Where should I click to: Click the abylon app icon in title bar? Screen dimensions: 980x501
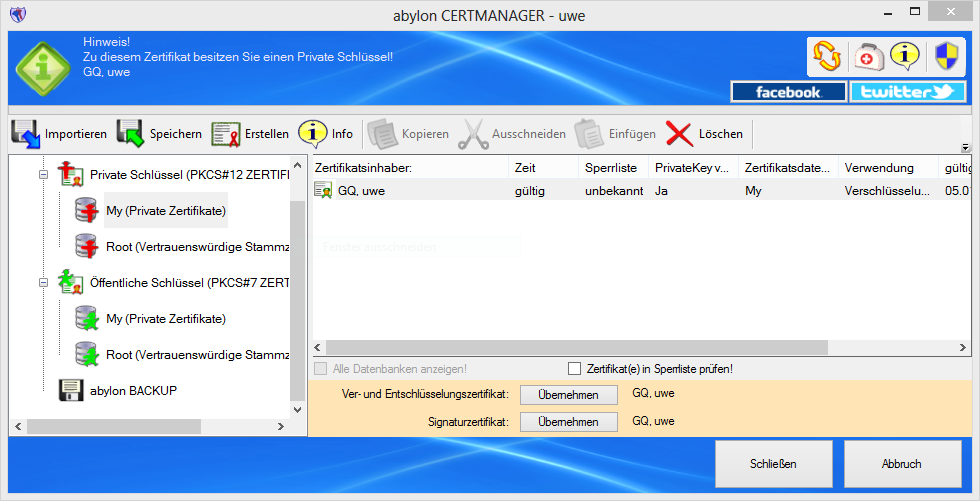point(18,14)
